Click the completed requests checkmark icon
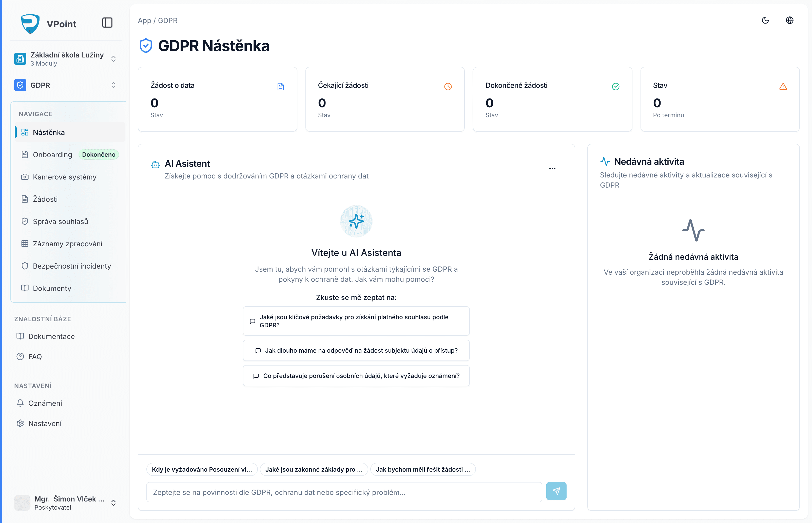Screen dimensions: 812x523 615,87
